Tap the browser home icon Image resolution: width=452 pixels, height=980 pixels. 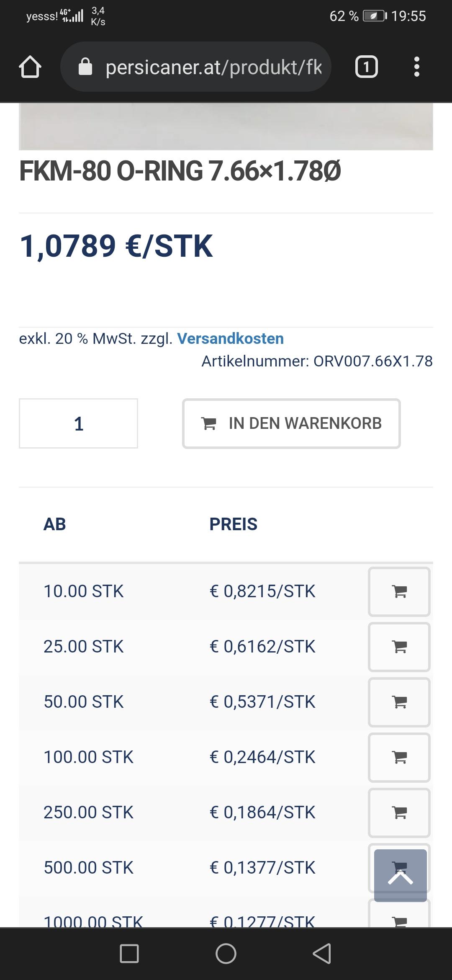point(30,67)
